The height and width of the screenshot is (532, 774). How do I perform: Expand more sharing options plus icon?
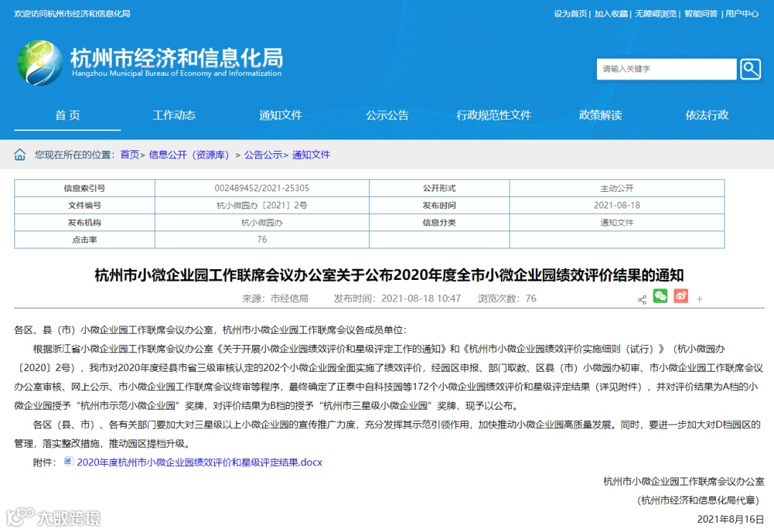699,299
